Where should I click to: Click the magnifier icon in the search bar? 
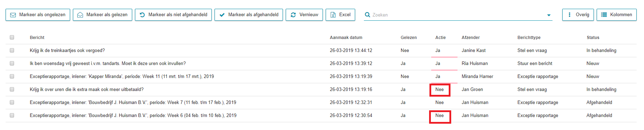[x=367, y=15]
